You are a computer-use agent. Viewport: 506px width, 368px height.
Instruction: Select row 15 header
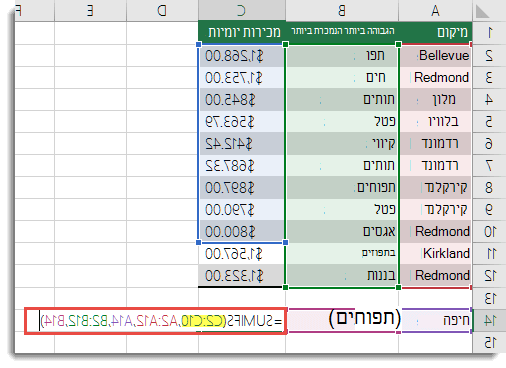[489, 342]
